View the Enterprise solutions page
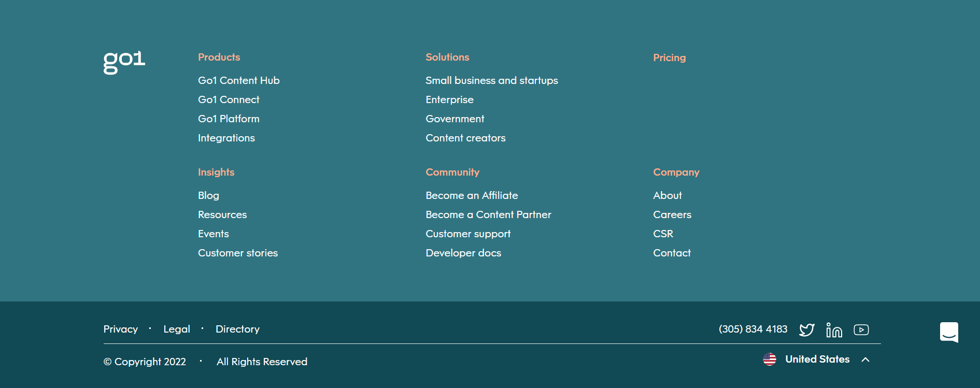The height and width of the screenshot is (388, 980). 449,99
